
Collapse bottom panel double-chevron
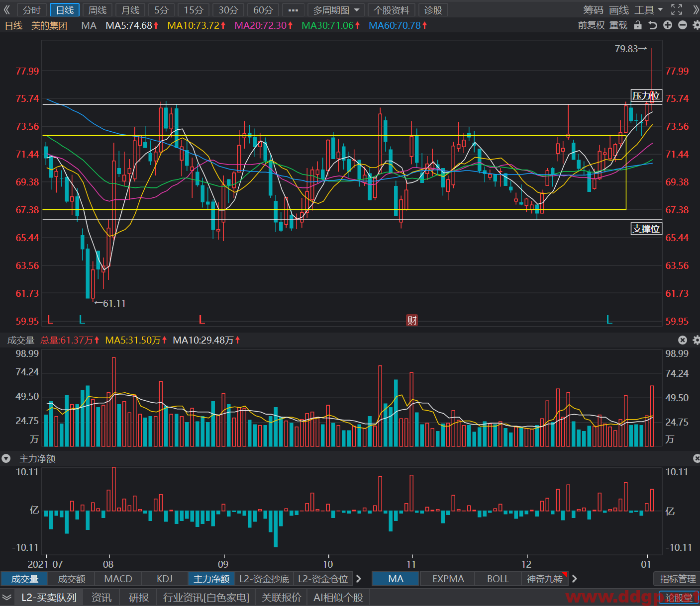point(6,597)
